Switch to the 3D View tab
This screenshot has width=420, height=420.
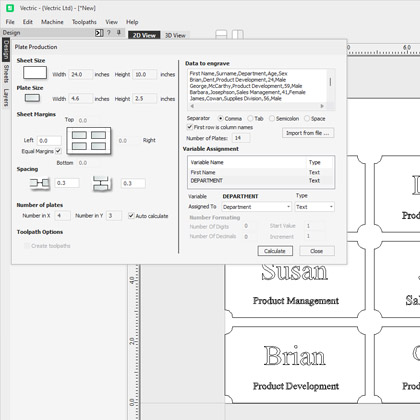175,35
